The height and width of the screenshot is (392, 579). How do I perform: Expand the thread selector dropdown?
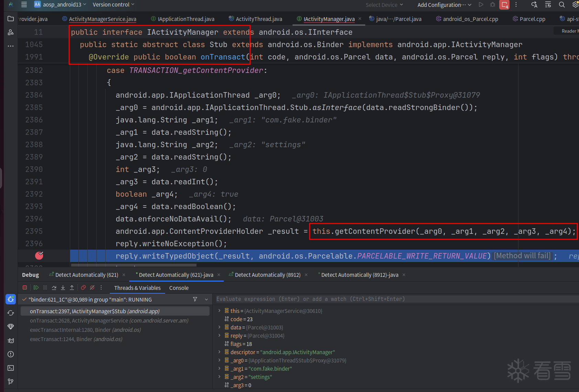206,299
